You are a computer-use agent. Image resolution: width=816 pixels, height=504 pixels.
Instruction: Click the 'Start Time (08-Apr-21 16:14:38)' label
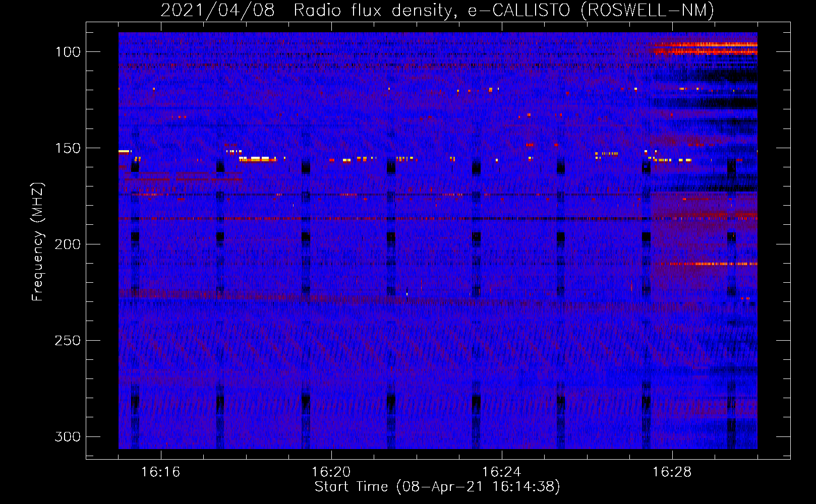437,487
